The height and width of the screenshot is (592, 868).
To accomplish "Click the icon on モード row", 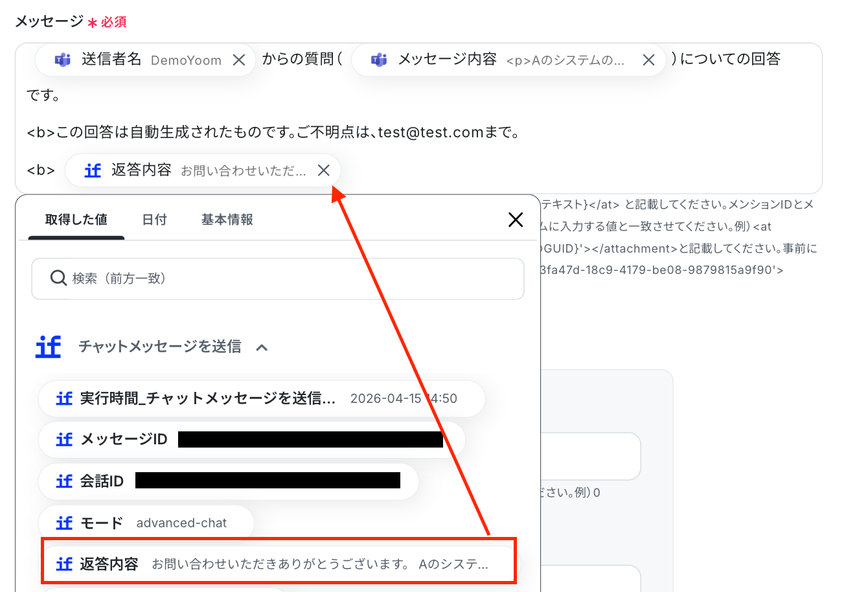I will [x=64, y=523].
